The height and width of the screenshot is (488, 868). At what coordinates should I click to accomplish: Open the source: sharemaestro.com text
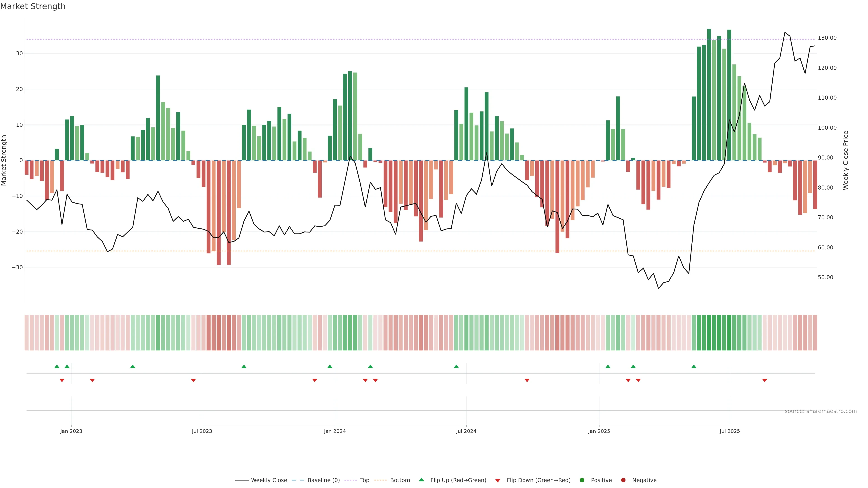(x=821, y=411)
